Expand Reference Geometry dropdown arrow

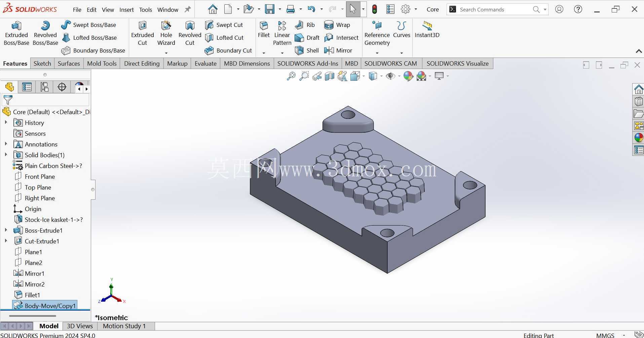377,53
